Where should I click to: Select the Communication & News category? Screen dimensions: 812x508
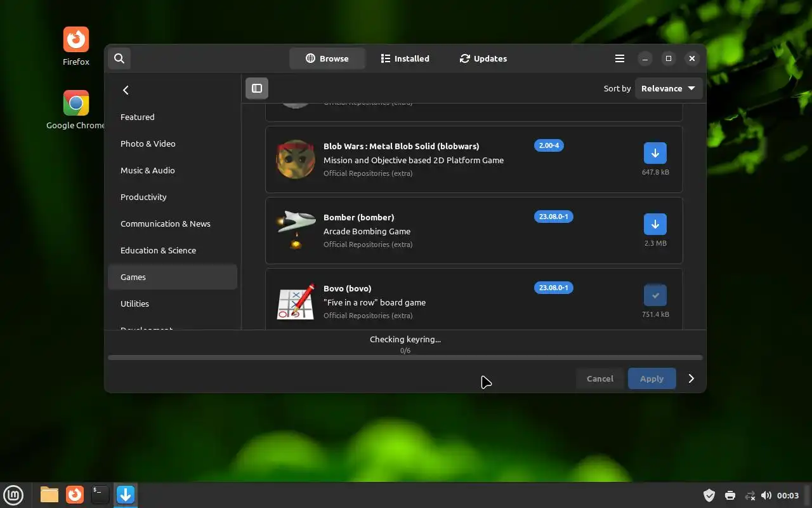pos(173,224)
